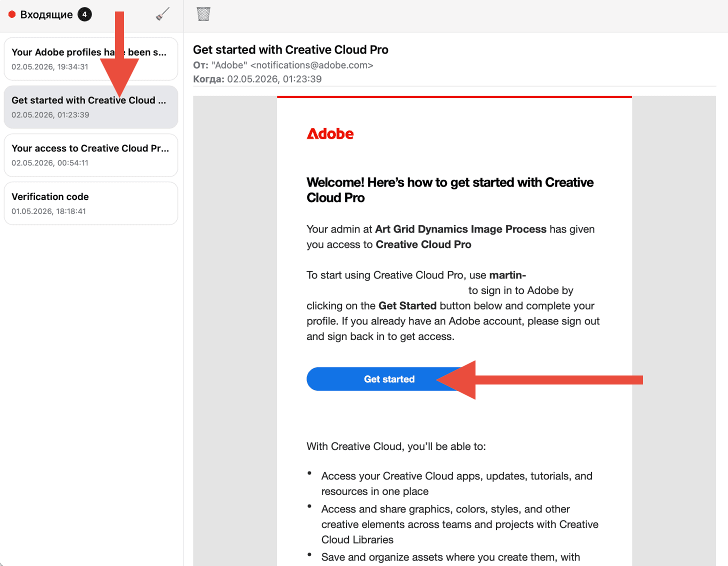Click the Adobe logo in the email
Image resolution: width=728 pixels, height=566 pixels.
(330, 134)
